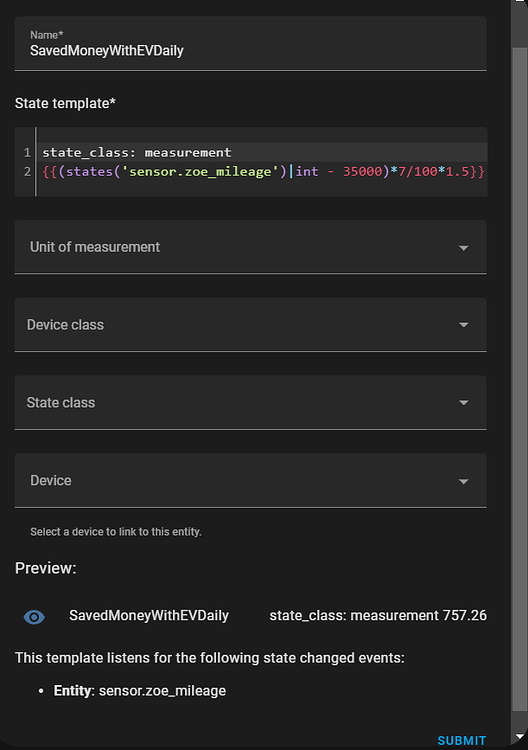This screenshot has height=750, width=528.
Task: Click the line number 2 in the editor gutter
Action: [x=27, y=172]
